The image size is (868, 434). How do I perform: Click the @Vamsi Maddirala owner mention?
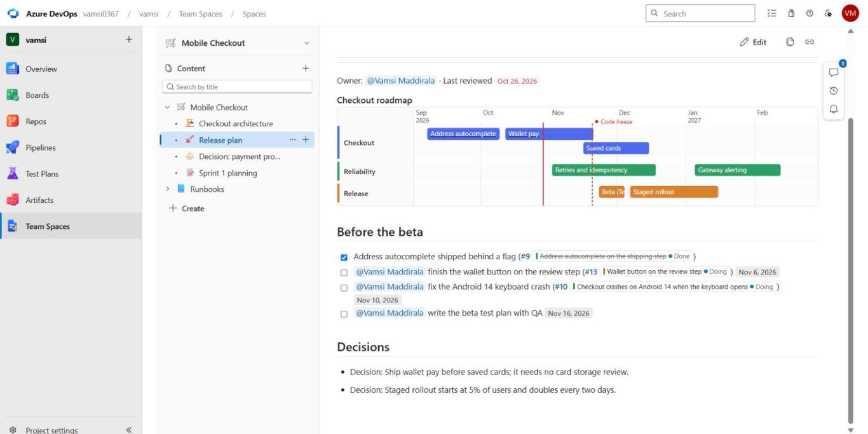(400, 81)
